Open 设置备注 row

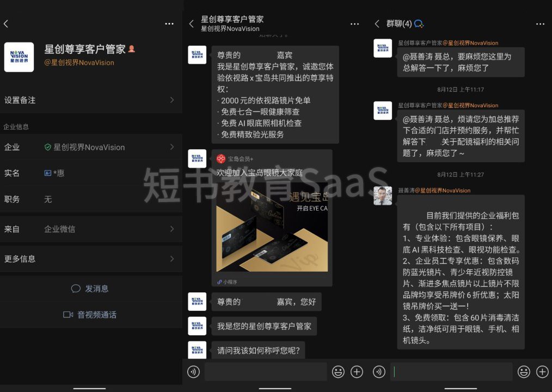[x=91, y=100]
